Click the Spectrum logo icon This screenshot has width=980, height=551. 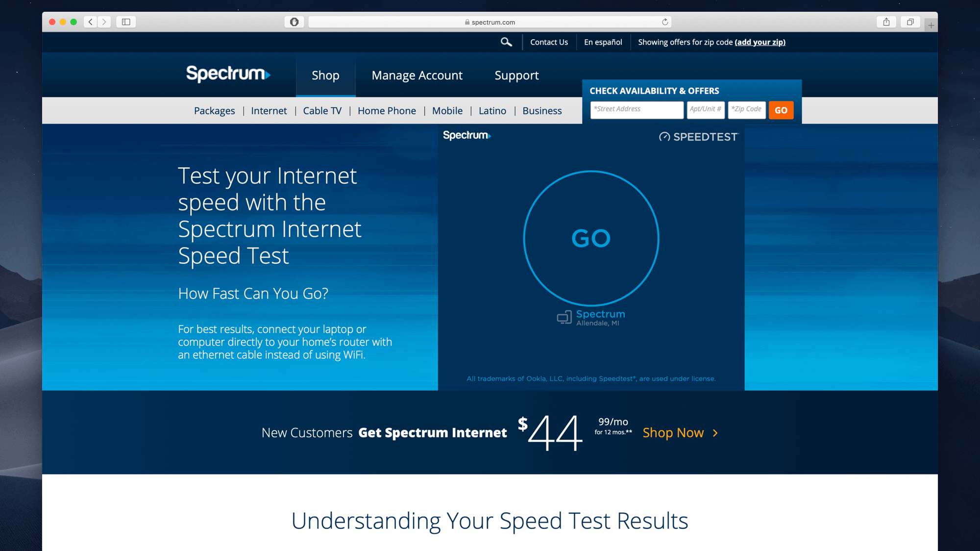229,75
